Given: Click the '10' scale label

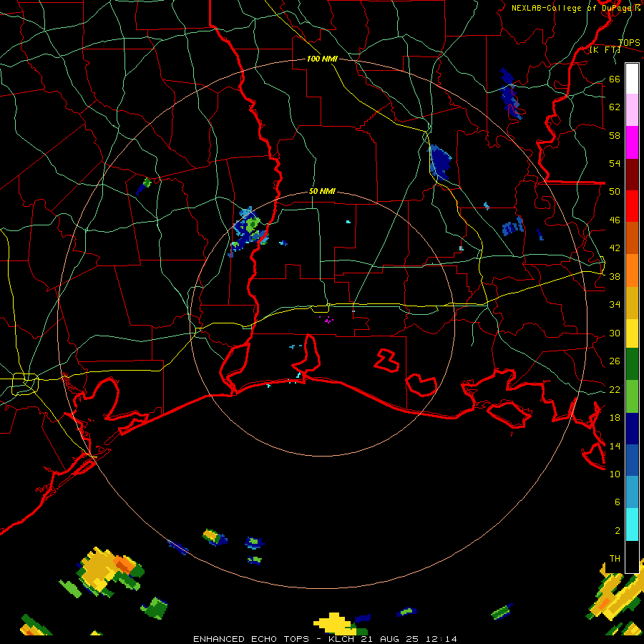Looking at the screenshot, I should [615, 474].
